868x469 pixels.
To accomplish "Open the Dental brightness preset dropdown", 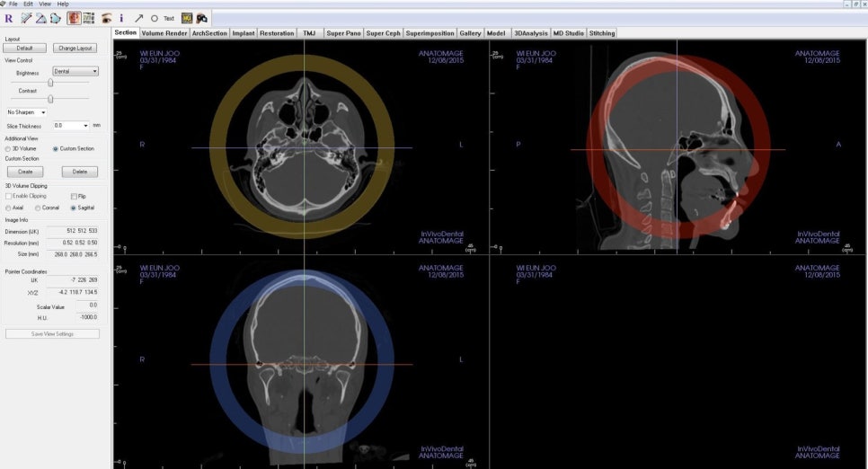I will pos(75,72).
